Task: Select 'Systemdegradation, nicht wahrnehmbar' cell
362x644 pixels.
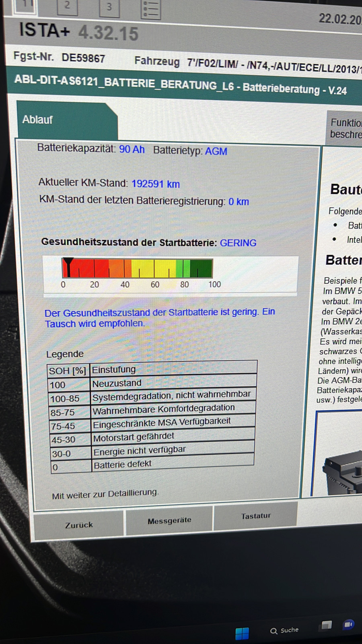Action: point(173,396)
